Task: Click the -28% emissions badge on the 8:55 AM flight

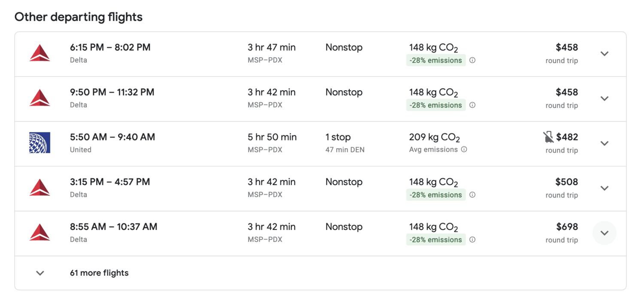Action: coord(436,240)
